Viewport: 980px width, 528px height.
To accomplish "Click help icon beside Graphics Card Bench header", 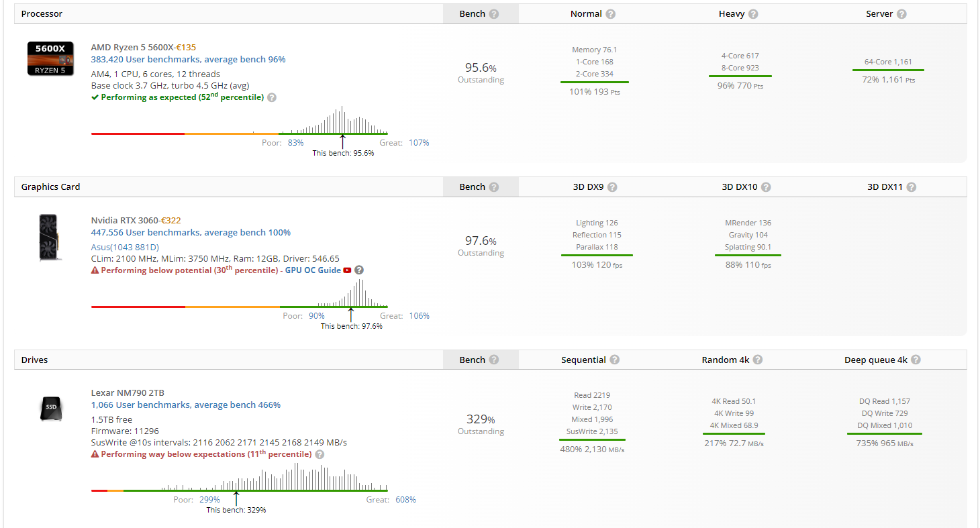I will 494,187.
